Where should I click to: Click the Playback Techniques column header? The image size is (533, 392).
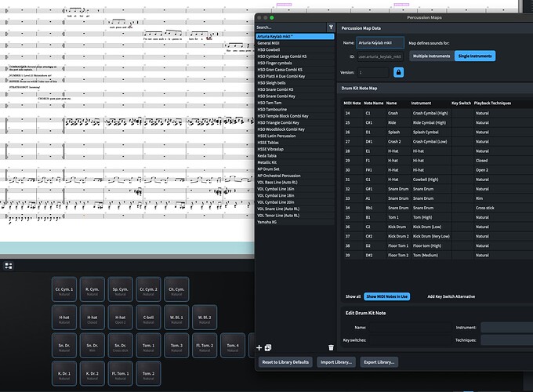[492, 103]
